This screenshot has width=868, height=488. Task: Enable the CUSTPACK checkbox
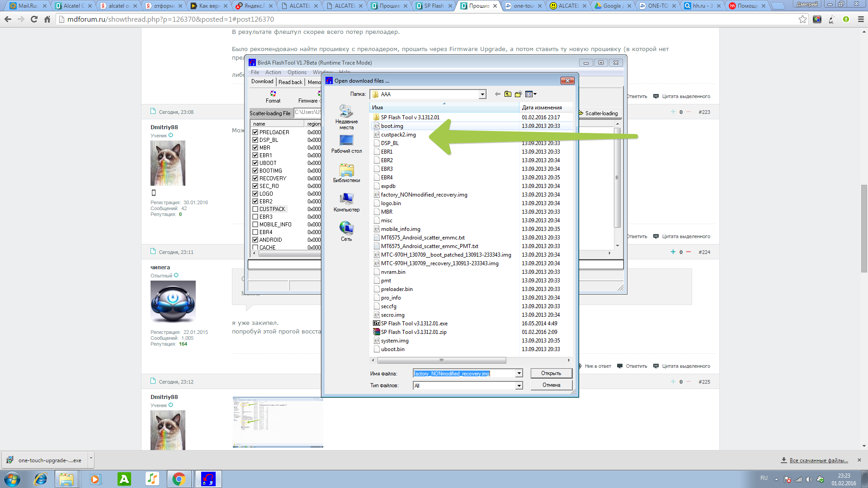(x=255, y=209)
